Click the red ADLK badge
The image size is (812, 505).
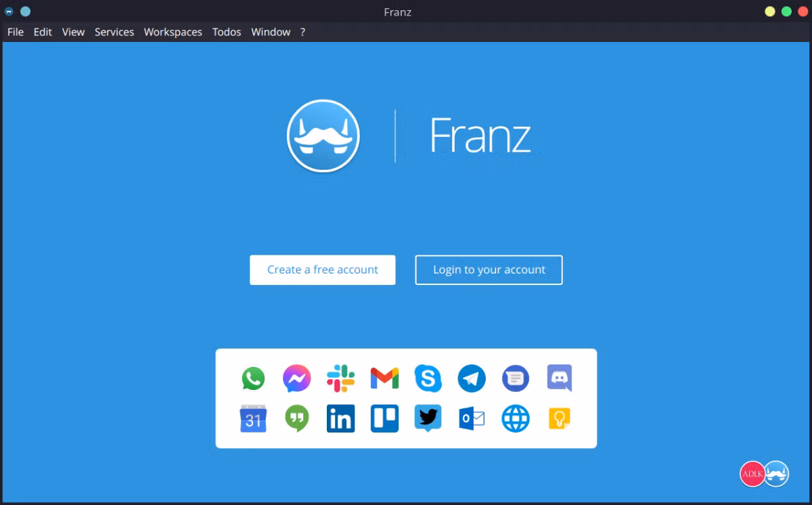pyautogui.click(x=752, y=474)
